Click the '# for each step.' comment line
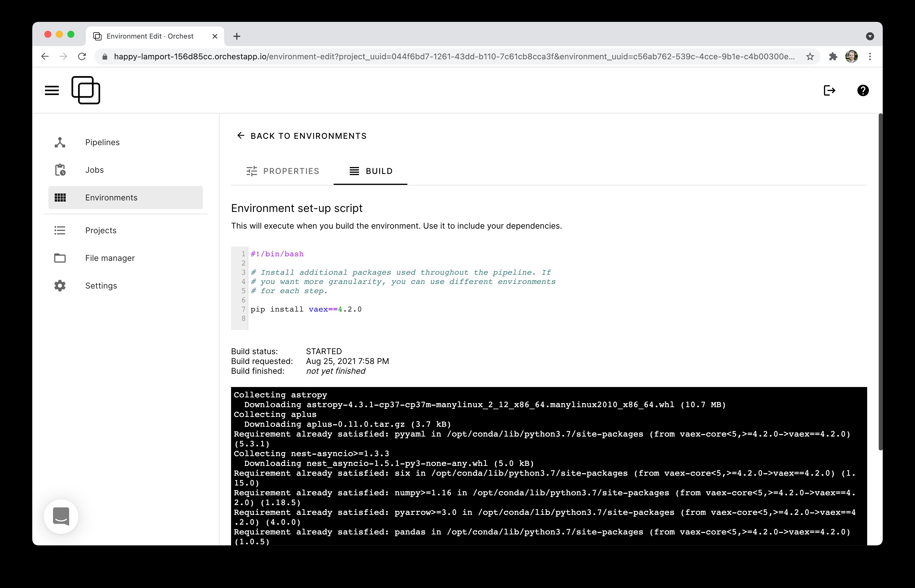Viewport: 915px width, 588px height. 289,291
